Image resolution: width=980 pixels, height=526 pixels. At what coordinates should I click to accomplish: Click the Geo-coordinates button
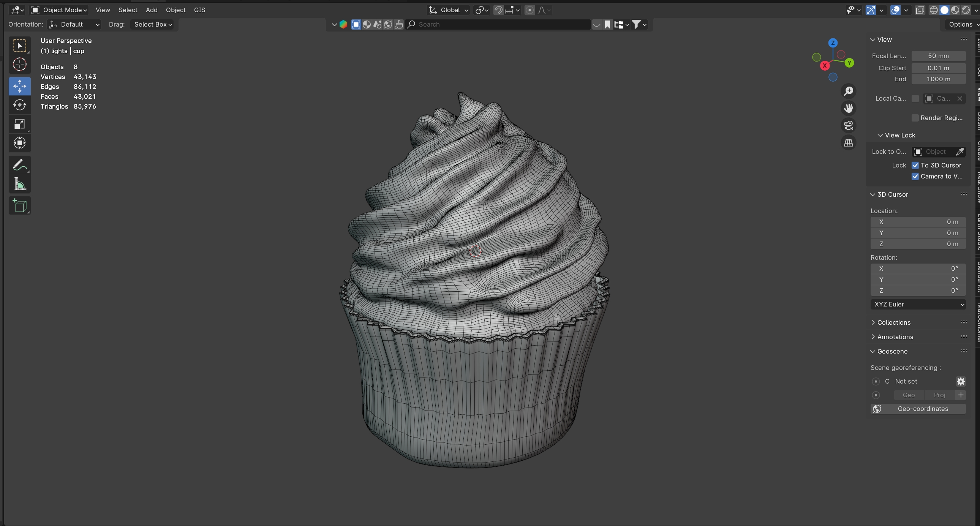(918, 409)
